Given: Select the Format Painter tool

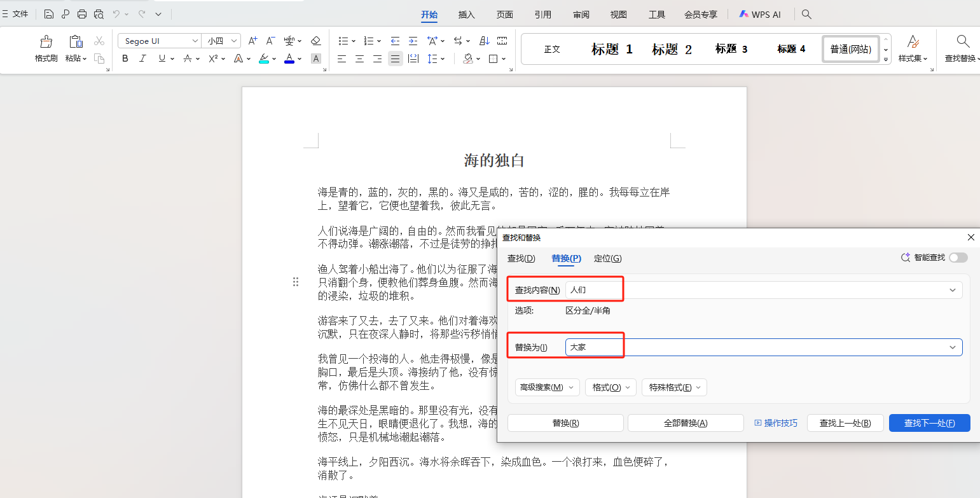Looking at the screenshot, I should coord(45,45).
